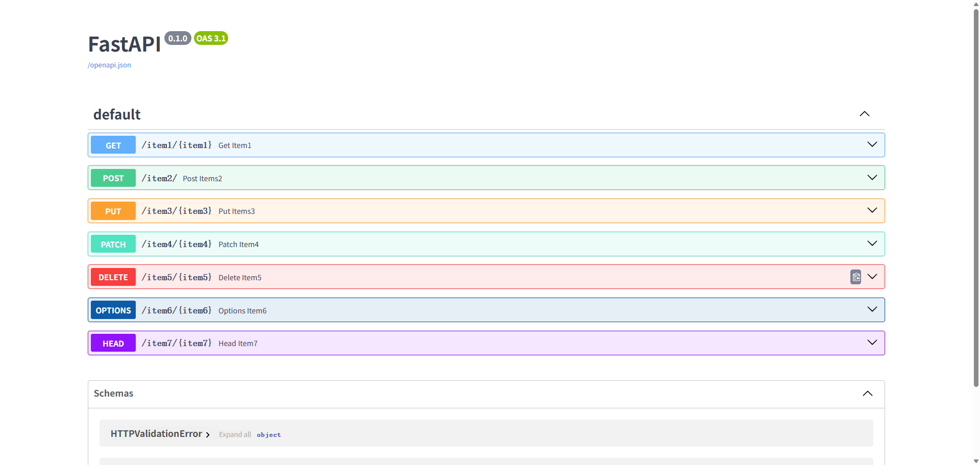Collapse the Schemas section
The width and height of the screenshot is (980, 465).
[x=868, y=394]
